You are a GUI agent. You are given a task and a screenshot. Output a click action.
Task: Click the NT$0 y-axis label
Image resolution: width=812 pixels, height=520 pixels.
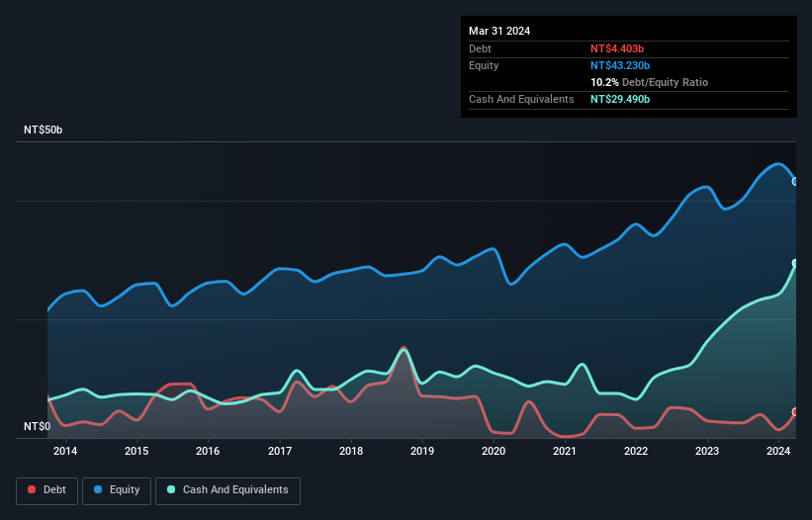pos(38,426)
